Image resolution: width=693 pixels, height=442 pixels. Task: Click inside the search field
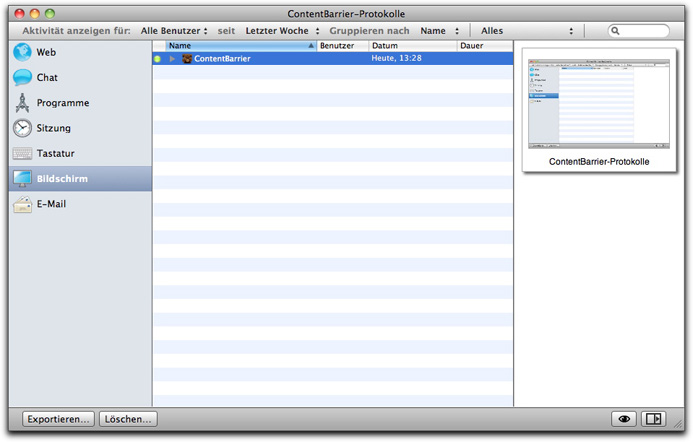(x=639, y=31)
